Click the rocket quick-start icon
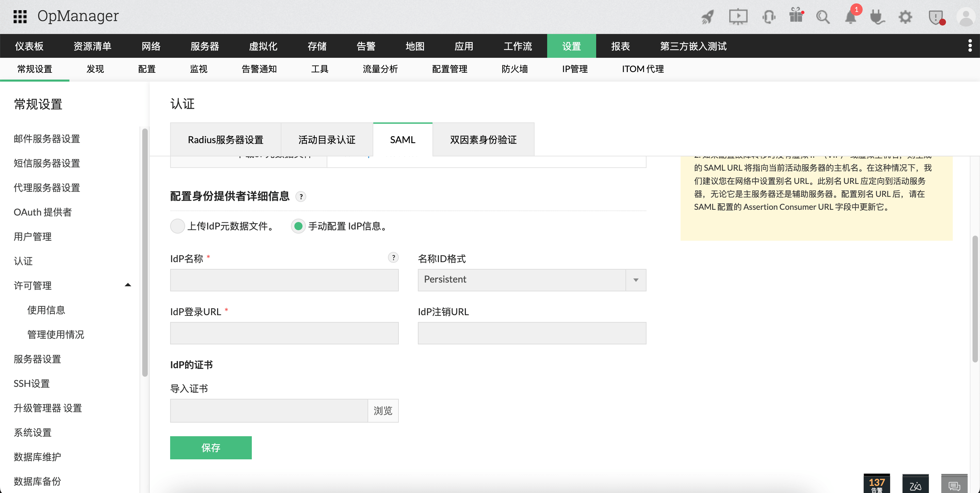The image size is (980, 493). coord(708,17)
